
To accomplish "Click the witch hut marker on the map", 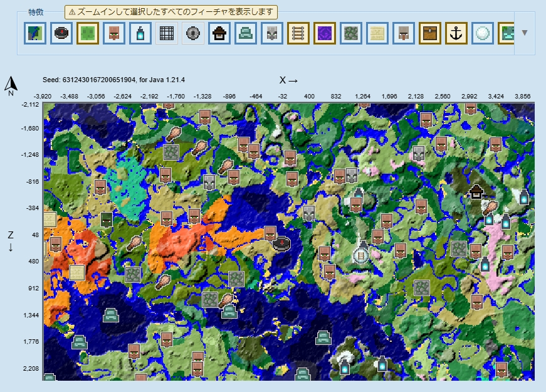I will (x=476, y=192).
